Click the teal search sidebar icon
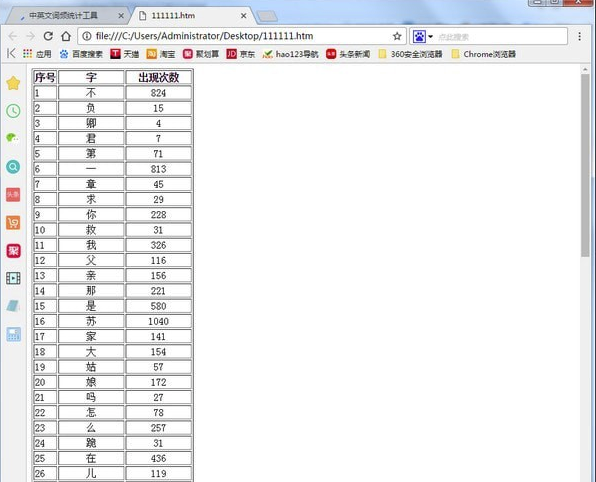Viewport: 596px width, 482px height. [13, 166]
